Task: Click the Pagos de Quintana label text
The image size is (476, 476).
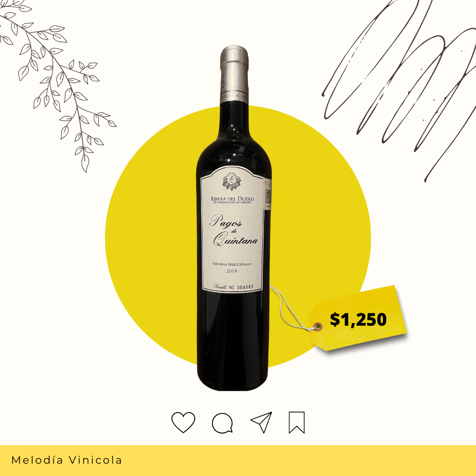Action: (234, 230)
